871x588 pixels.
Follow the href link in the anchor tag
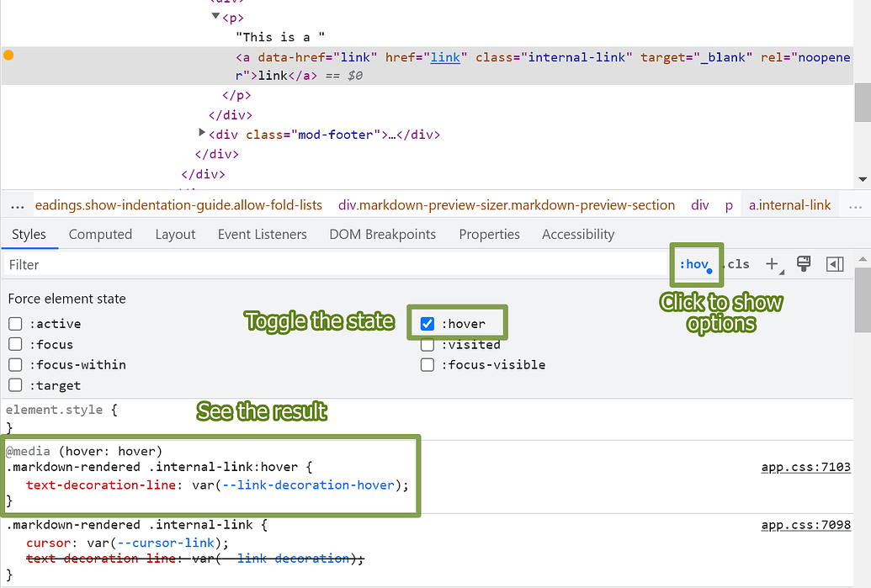445,57
